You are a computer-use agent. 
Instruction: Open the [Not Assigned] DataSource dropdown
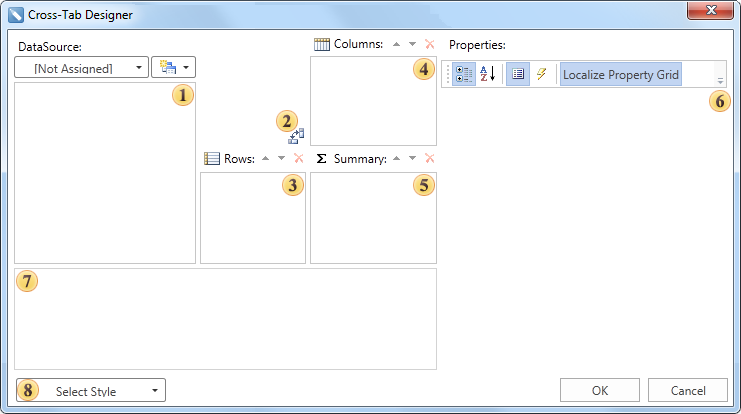(x=82, y=68)
